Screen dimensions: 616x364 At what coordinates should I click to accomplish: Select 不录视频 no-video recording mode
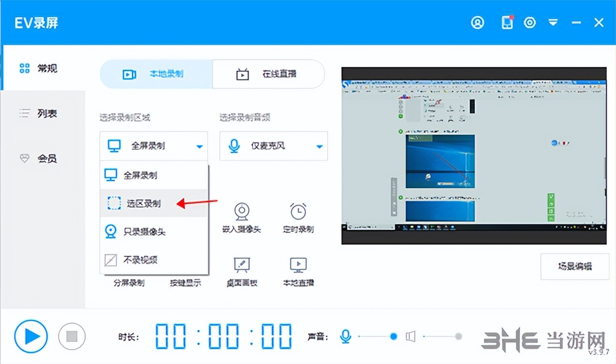click(x=142, y=260)
